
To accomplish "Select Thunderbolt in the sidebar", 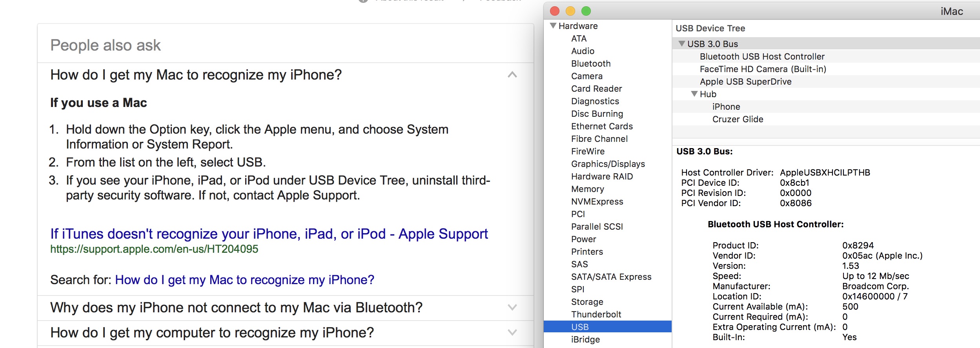I will [596, 314].
